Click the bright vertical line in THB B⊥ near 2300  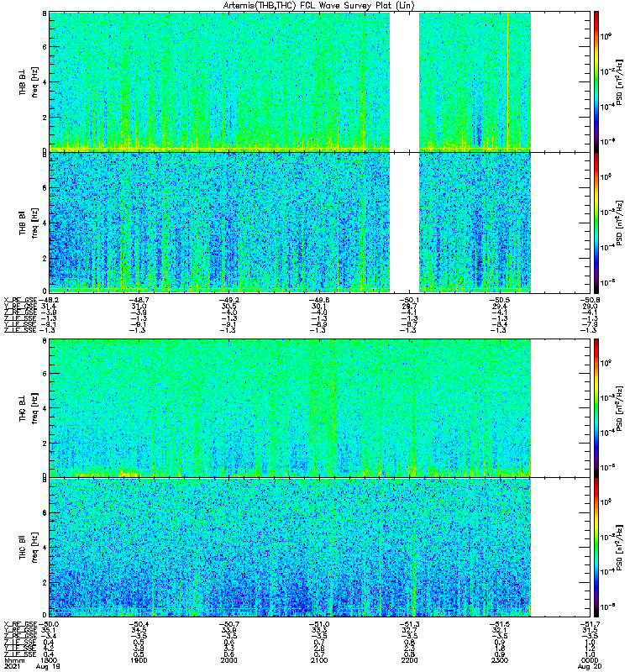pos(508,81)
